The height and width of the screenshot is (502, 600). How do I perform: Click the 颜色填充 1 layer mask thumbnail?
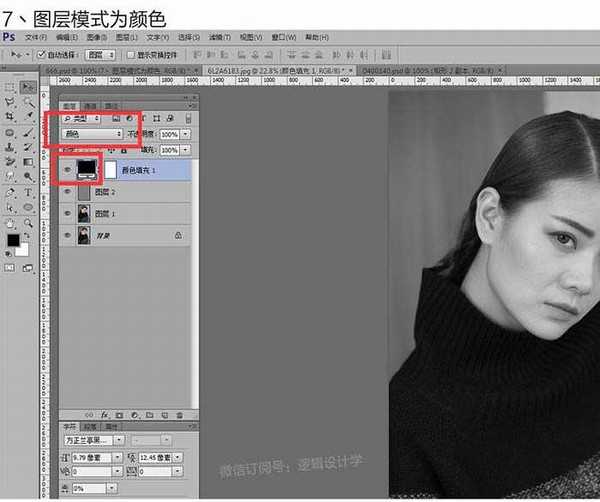[109, 170]
